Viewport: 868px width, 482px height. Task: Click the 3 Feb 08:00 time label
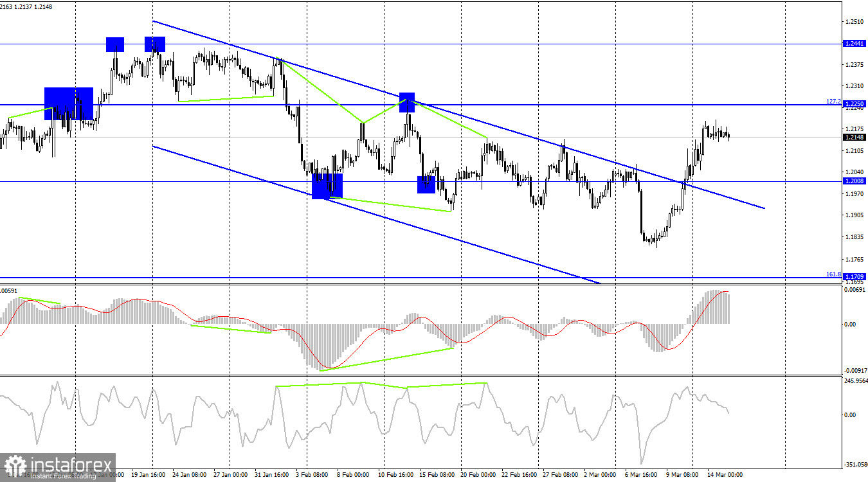pos(311,476)
